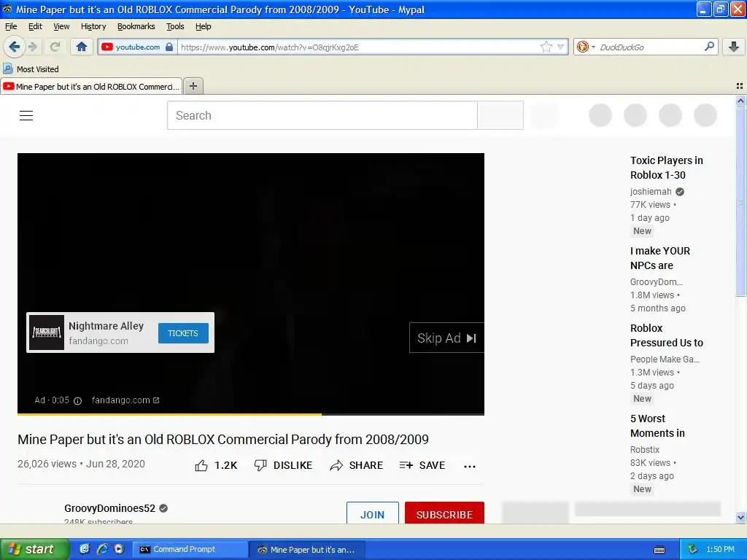Click the YouTube search field
This screenshot has width=747, height=560.
322,115
